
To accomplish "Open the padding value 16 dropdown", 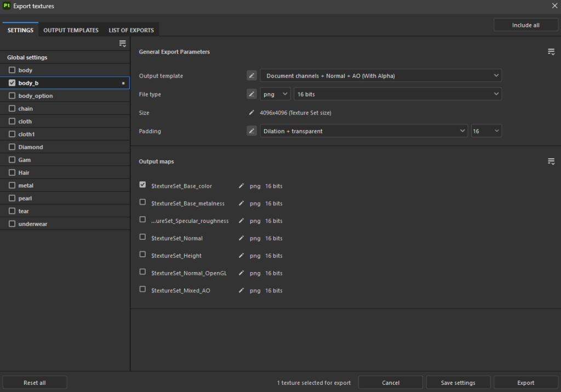I will click(486, 131).
